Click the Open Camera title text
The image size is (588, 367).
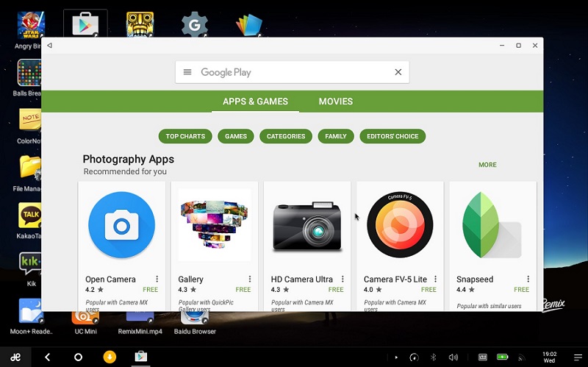click(x=110, y=279)
